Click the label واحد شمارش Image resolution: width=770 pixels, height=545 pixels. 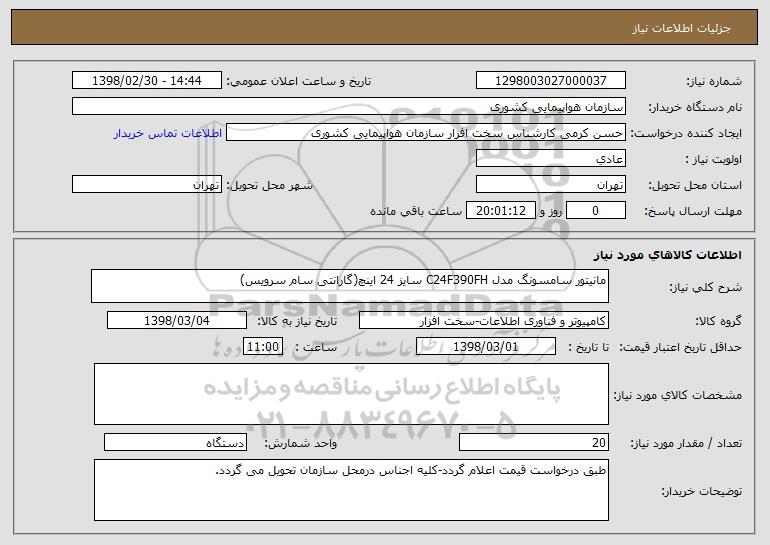301,443
